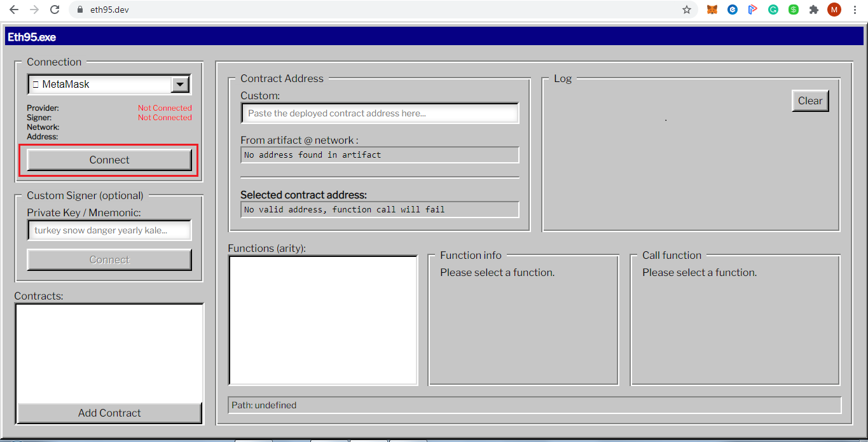The width and height of the screenshot is (868, 442).
Task: Click the 'Selected contract address:' heading
Action: pyautogui.click(x=303, y=195)
